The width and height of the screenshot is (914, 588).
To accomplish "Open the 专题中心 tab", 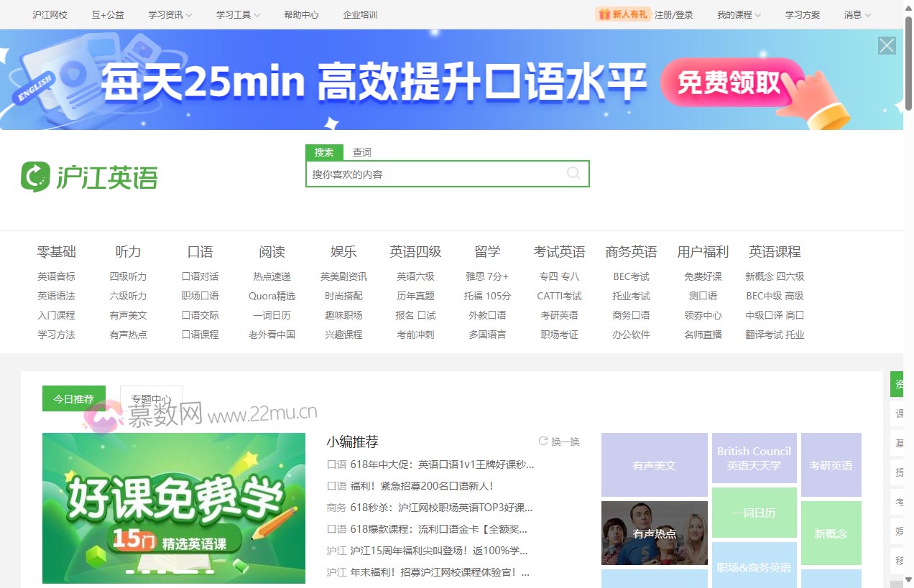I will pyautogui.click(x=151, y=399).
